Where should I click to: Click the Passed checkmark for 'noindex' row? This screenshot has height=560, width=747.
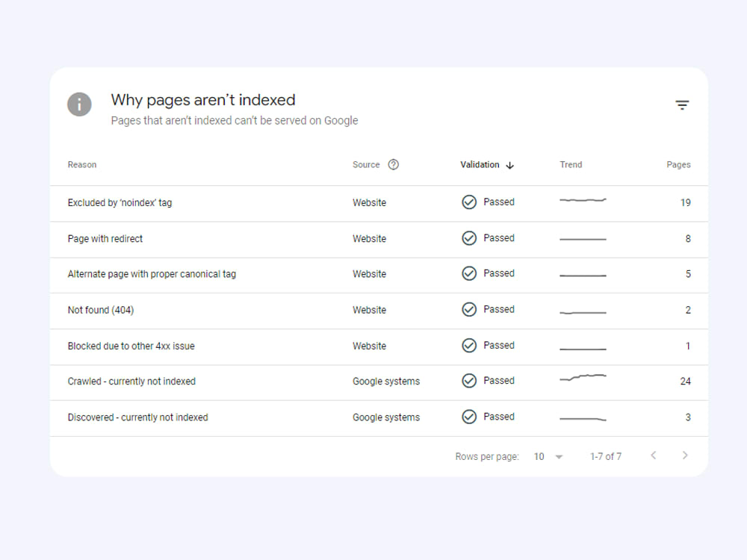[469, 202]
